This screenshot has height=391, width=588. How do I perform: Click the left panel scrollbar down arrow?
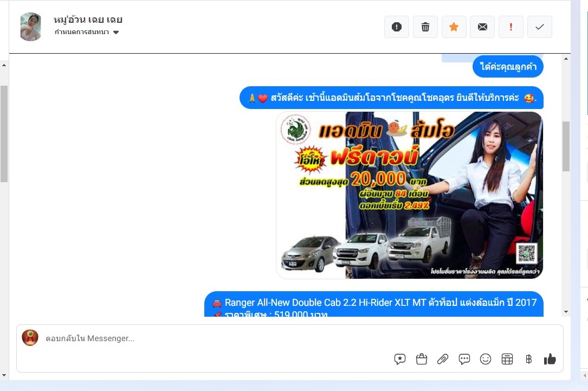(x=4, y=375)
